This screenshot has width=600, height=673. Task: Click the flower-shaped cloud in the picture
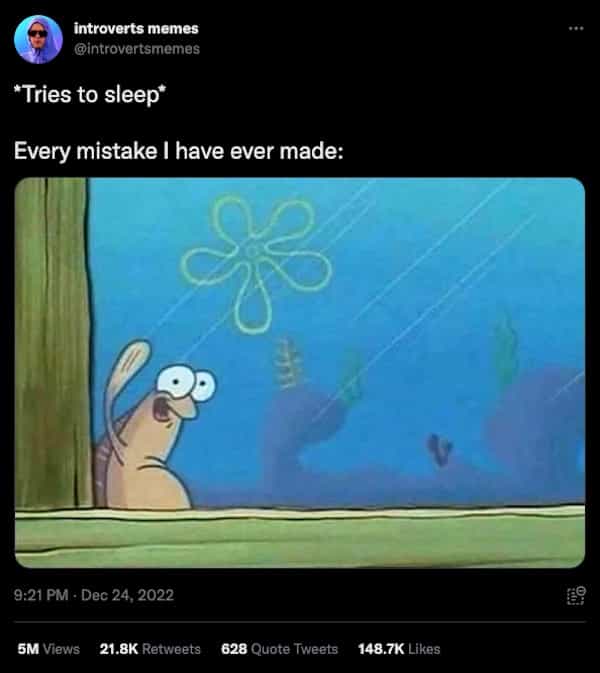point(256,263)
